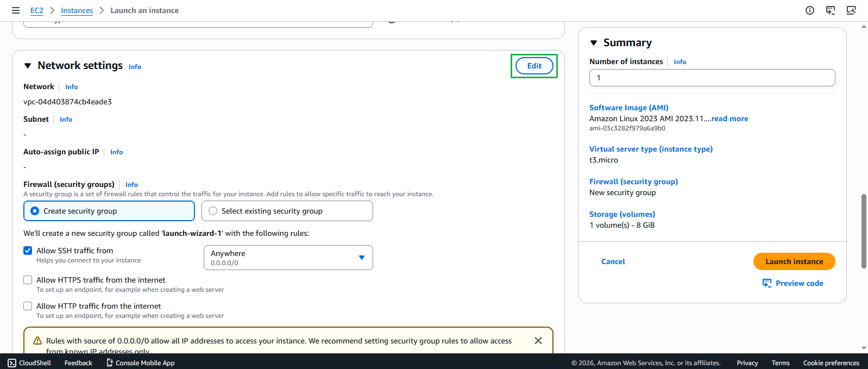Click the '1 volume(s) - 8 GiB' text

click(x=622, y=225)
